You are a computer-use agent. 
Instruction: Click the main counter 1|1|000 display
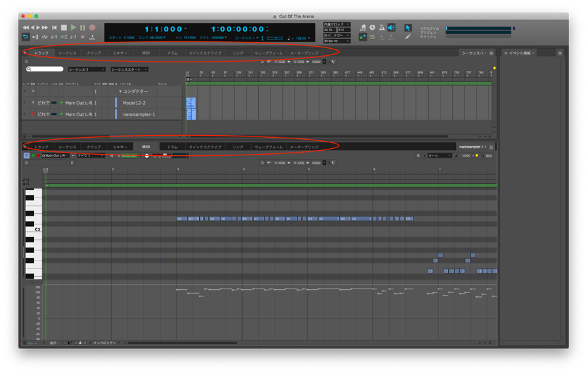[163, 29]
